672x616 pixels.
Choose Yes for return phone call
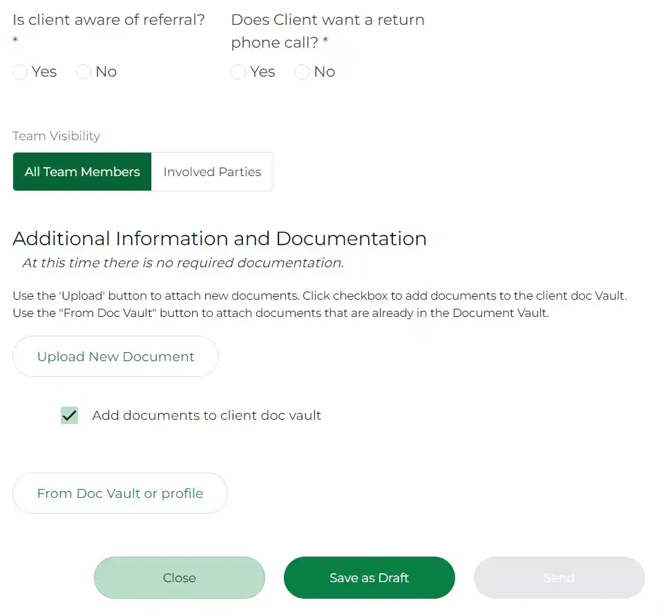click(238, 73)
